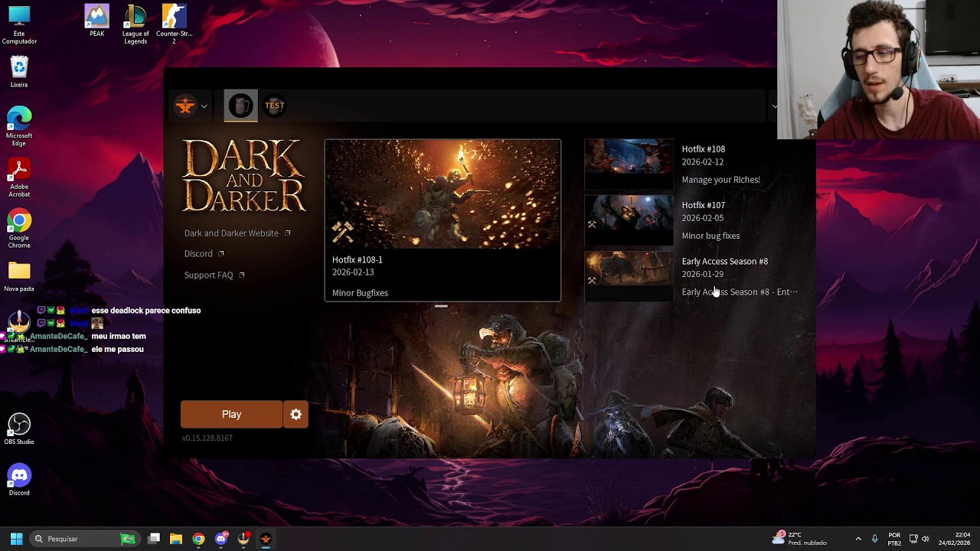Select the Nova pasta folder icon
Image resolution: width=980 pixels, height=551 pixels.
[x=19, y=277]
